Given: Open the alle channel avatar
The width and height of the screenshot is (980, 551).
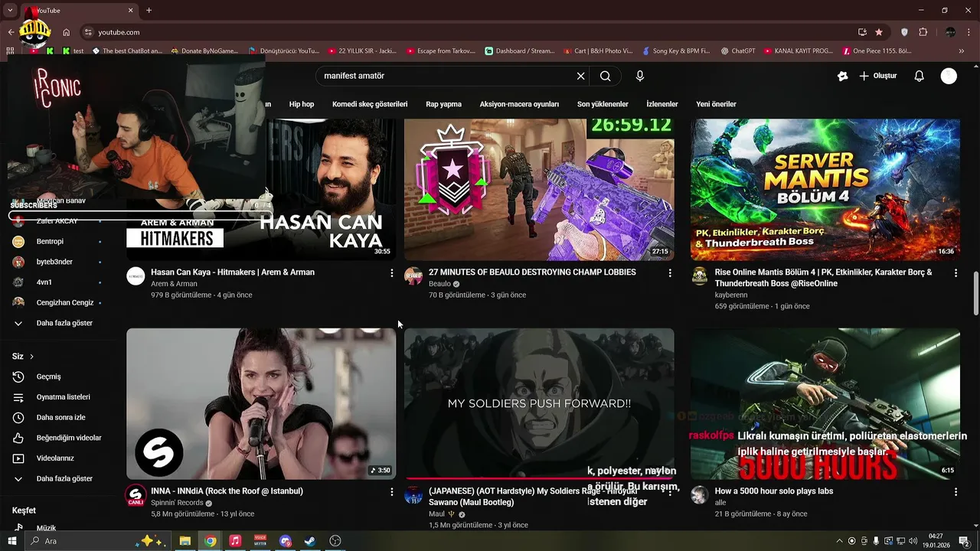Looking at the screenshot, I should click(x=700, y=495).
